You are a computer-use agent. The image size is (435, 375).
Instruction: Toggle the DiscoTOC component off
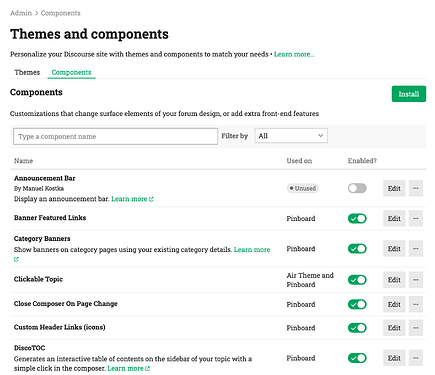click(357, 358)
